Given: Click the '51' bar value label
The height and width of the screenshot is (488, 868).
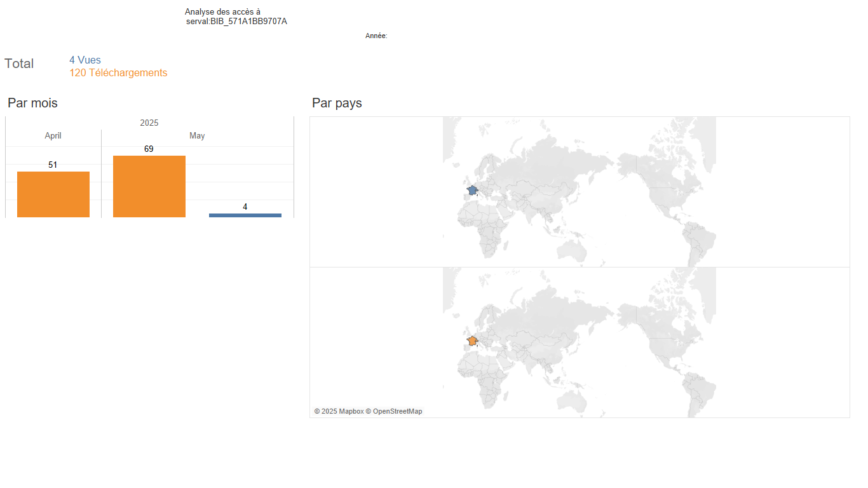Looking at the screenshot, I should (53, 165).
